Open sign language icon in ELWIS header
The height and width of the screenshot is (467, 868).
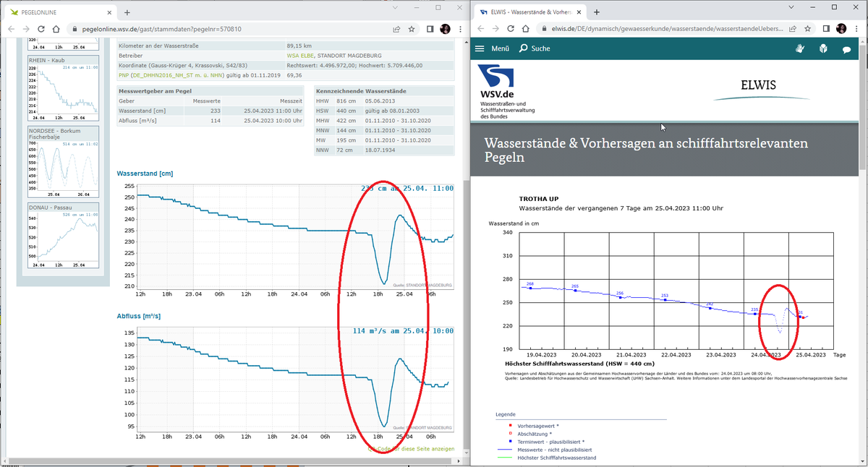click(x=800, y=48)
